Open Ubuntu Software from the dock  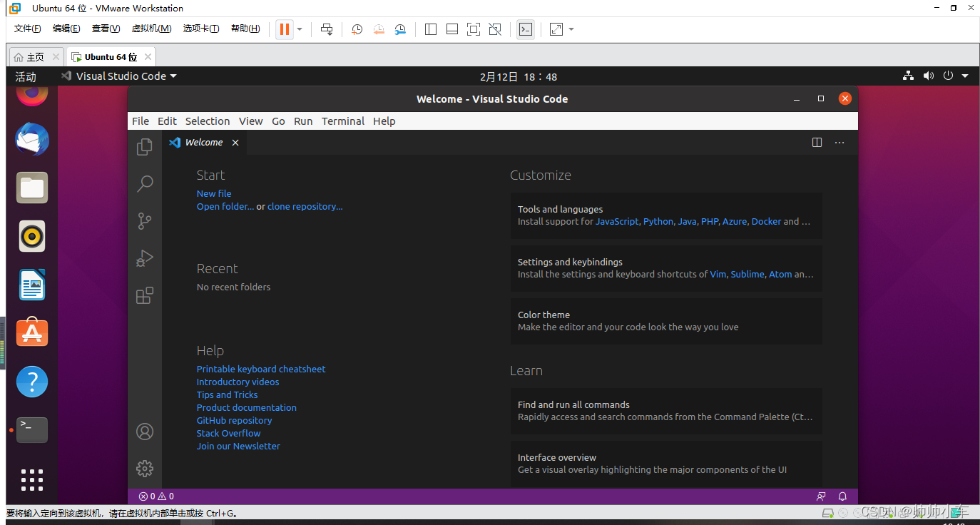click(32, 332)
